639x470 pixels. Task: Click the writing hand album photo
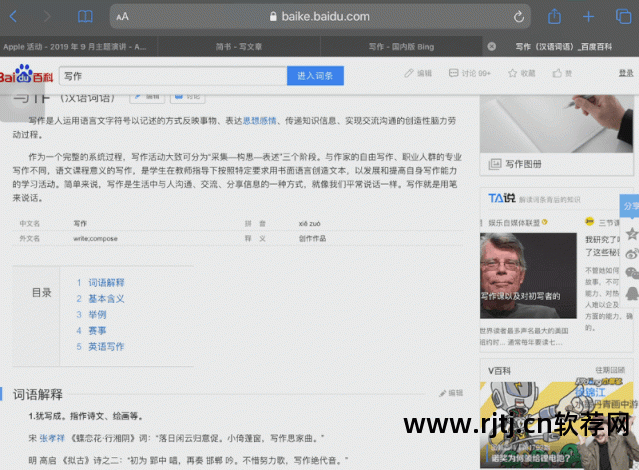[x=556, y=124]
